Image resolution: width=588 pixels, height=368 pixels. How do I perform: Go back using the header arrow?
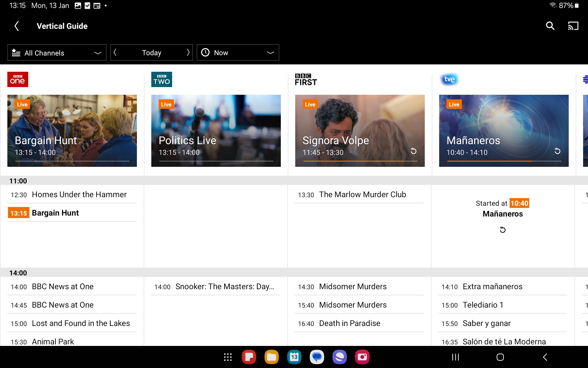point(17,26)
